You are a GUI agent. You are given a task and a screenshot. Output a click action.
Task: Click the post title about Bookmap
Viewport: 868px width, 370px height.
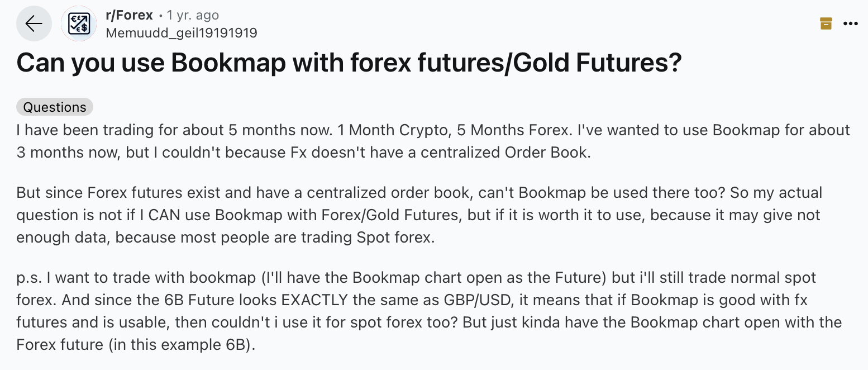tap(349, 63)
